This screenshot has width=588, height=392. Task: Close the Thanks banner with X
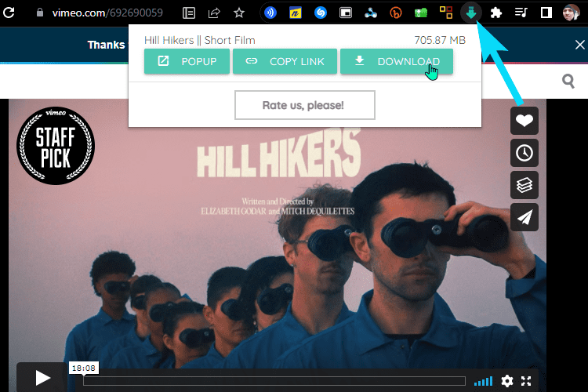coord(579,45)
